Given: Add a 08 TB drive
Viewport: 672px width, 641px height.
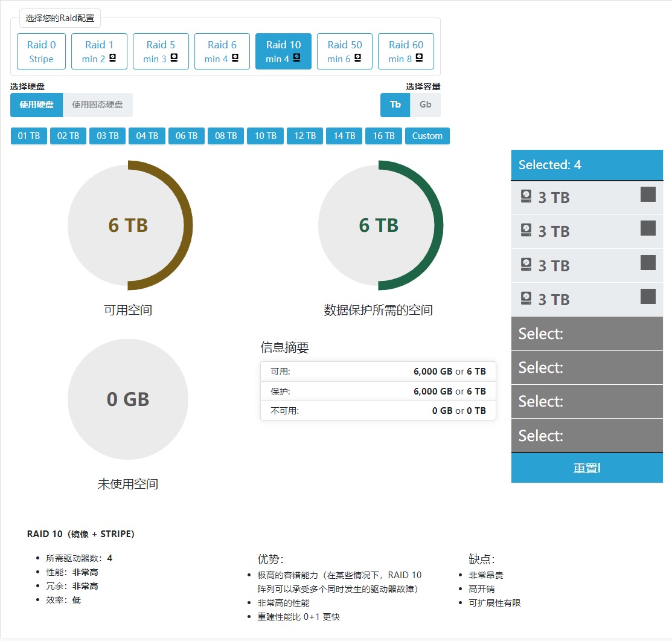Looking at the screenshot, I should [226, 136].
